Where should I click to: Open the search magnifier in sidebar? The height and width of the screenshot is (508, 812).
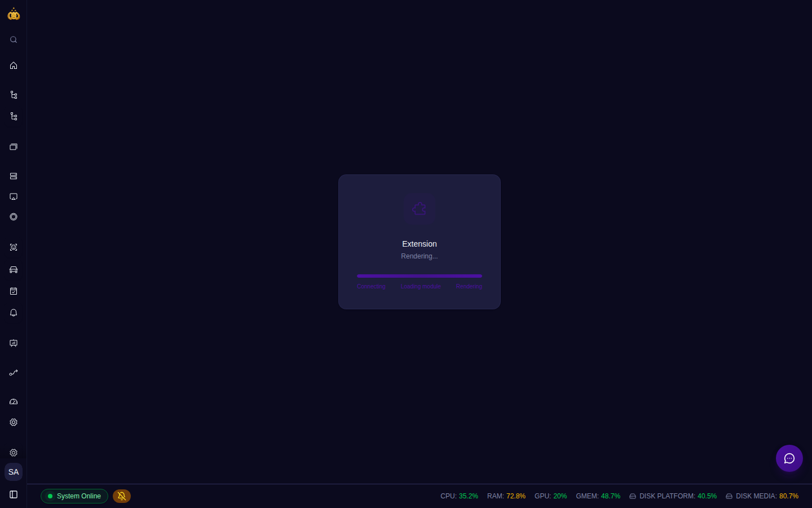[x=14, y=40]
